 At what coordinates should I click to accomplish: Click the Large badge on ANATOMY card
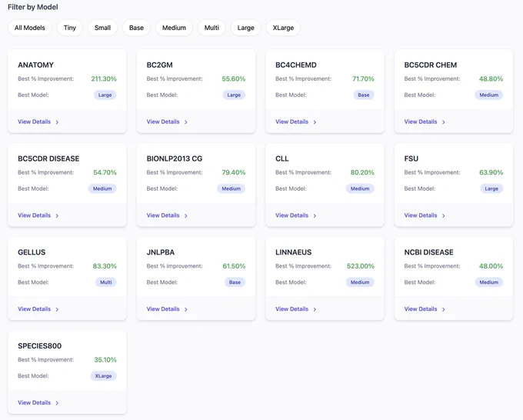(105, 95)
